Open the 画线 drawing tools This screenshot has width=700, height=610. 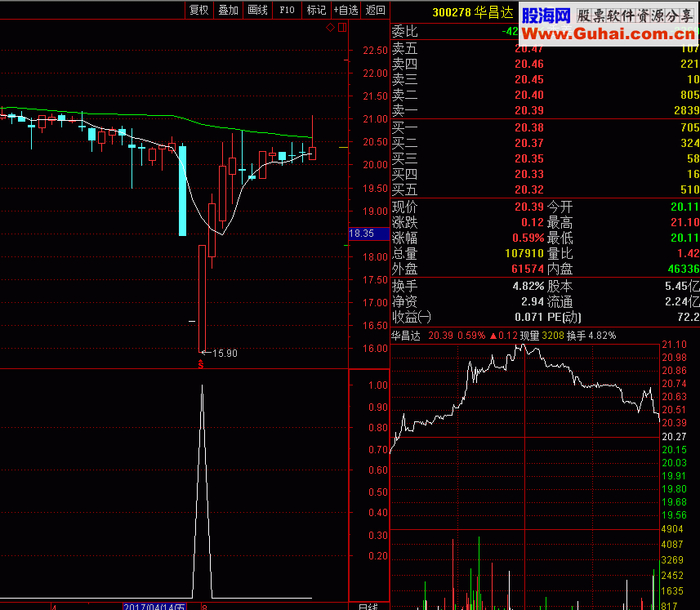click(x=257, y=10)
